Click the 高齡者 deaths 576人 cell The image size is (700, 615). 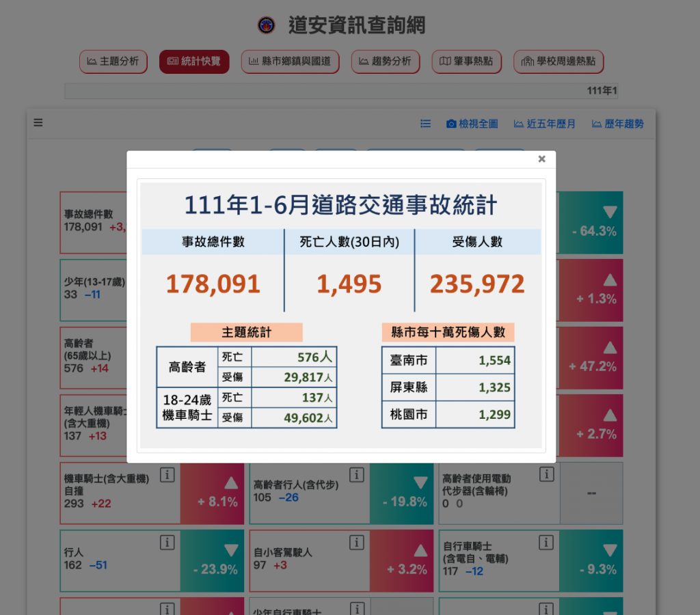pos(294,357)
